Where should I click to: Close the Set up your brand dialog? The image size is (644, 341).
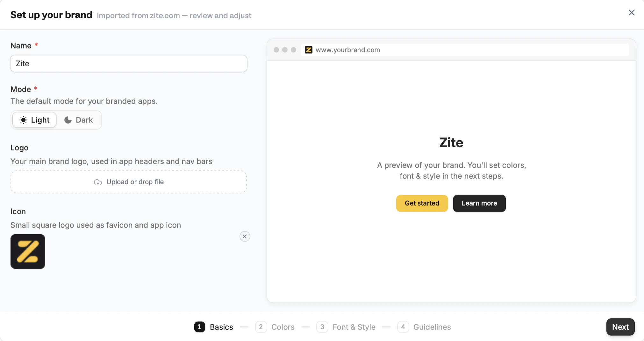coord(632,13)
